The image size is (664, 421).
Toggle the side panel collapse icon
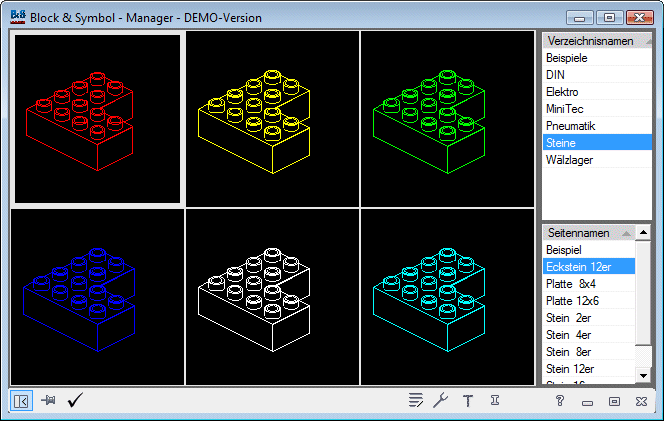[x=21, y=401]
